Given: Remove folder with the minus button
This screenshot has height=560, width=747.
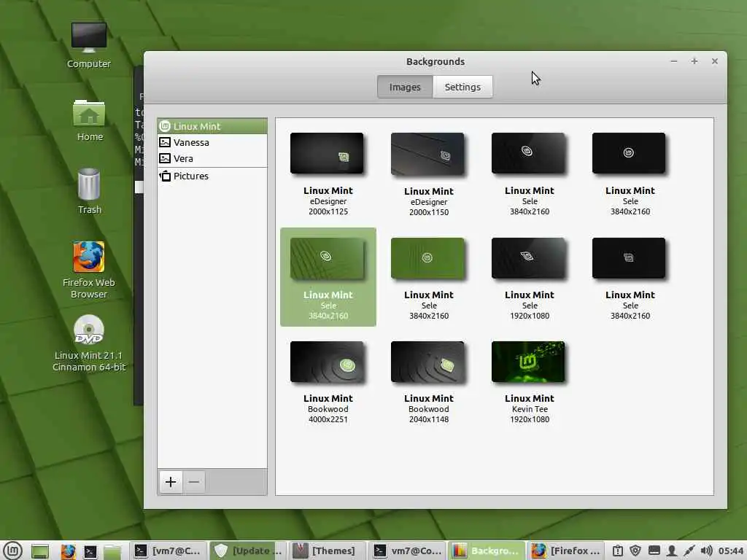Looking at the screenshot, I should pyautogui.click(x=194, y=482).
